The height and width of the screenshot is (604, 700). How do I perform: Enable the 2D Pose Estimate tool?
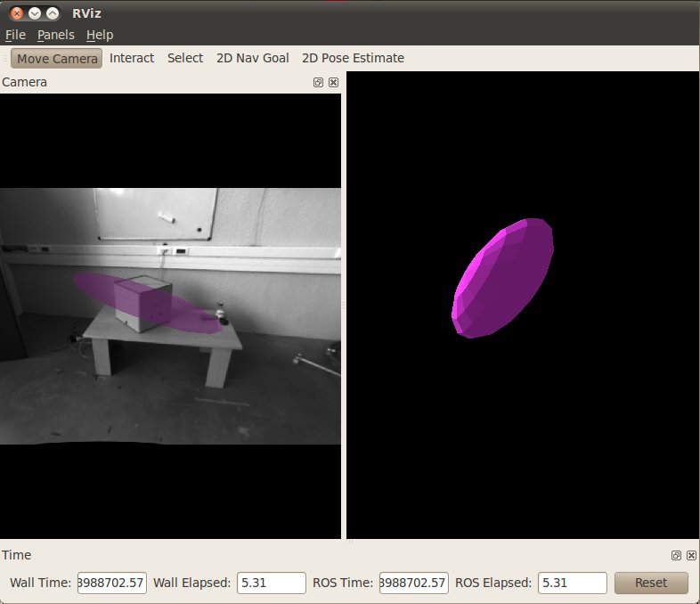pos(353,58)
